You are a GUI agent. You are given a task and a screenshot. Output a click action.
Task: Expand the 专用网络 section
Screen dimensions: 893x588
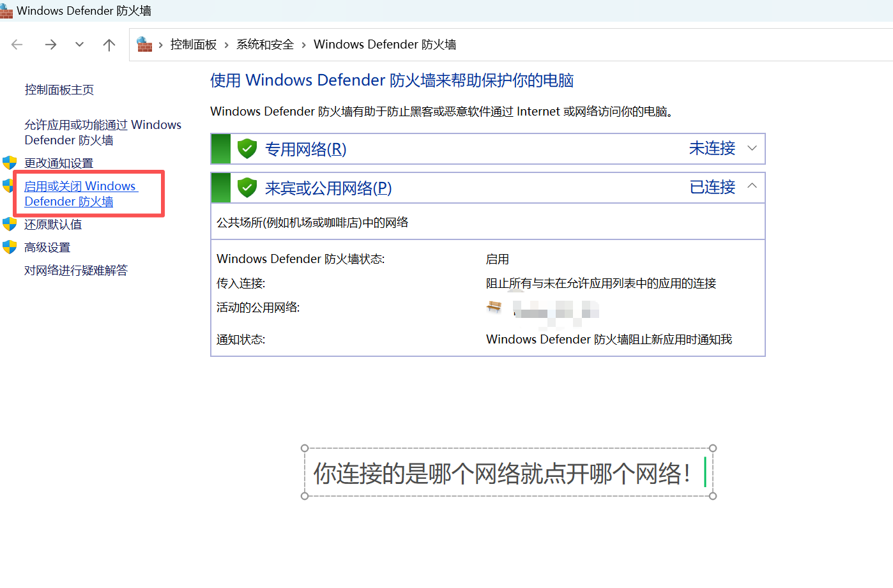(x=752, y=148)
